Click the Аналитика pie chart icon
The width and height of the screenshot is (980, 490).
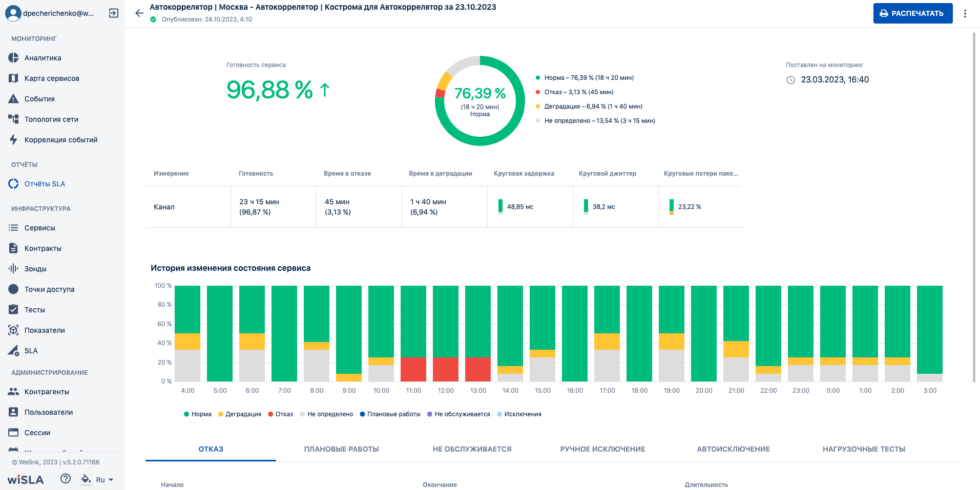pos(13,58)
